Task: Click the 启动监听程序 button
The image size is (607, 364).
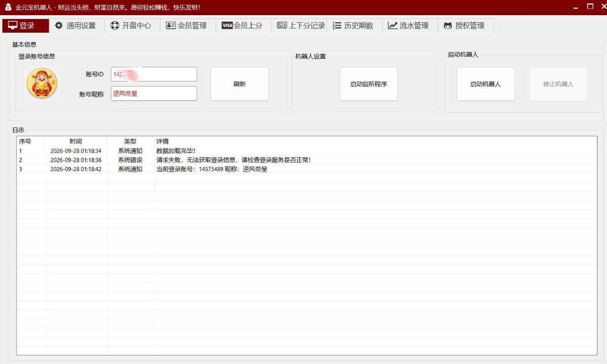Action: (x=369, y=84)
